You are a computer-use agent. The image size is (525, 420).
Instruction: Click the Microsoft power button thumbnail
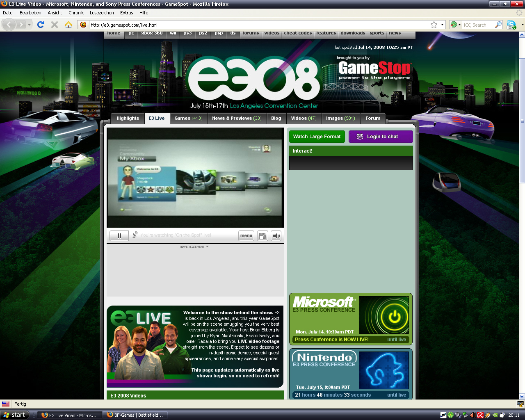tap(384, 315)
